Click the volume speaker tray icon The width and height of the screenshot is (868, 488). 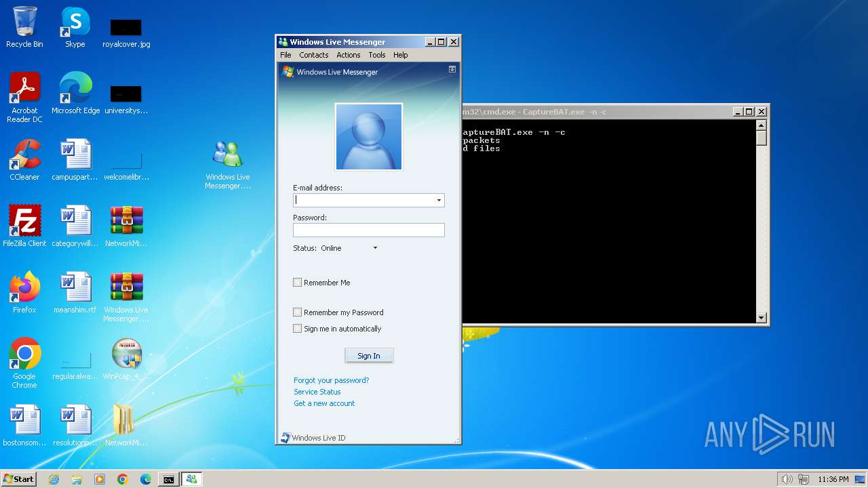[787, 479]
